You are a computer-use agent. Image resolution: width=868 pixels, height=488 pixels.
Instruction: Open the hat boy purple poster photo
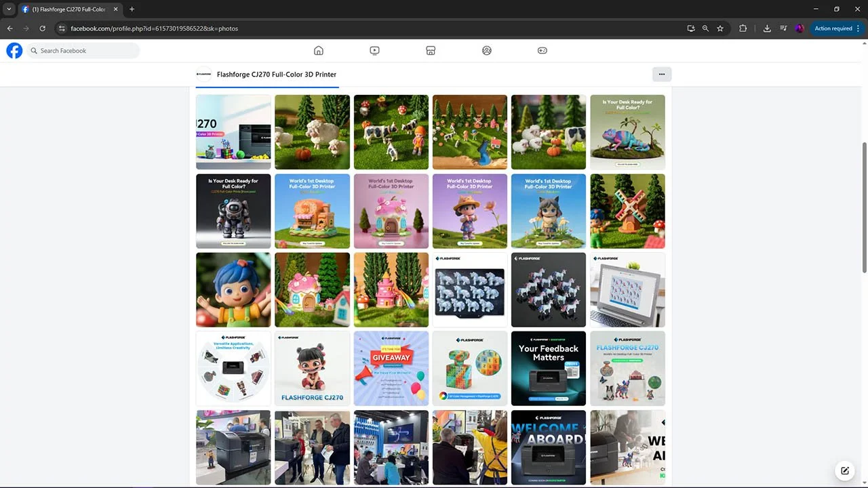tap(470, 211)
